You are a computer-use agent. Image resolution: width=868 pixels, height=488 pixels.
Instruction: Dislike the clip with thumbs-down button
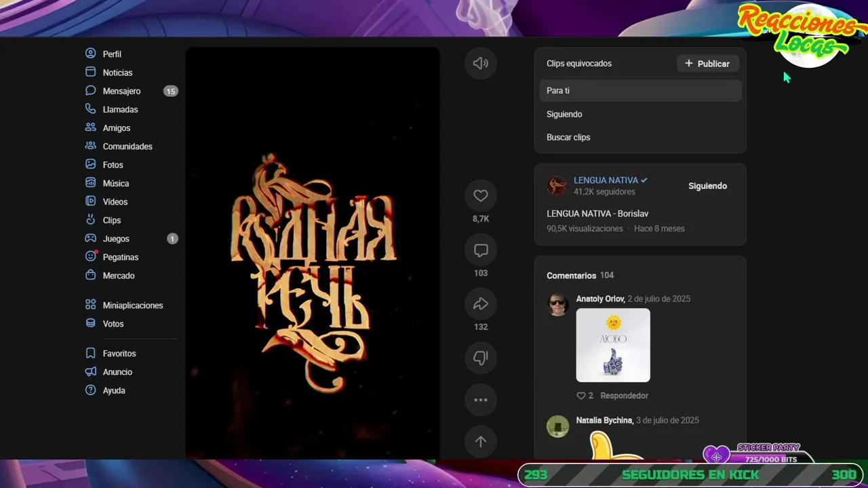pyautogui.click(x=481, y=358)
